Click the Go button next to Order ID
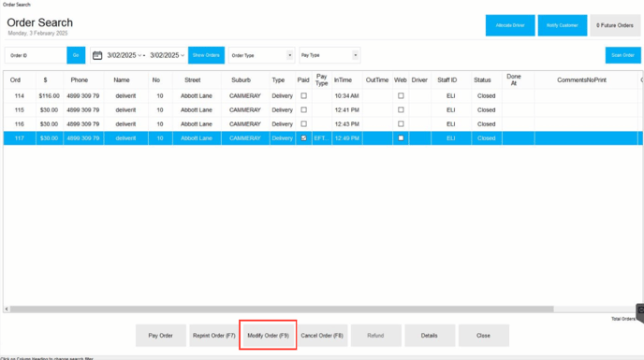Image resolution: width=644 pixels, height=360 pixels. [x=76, y=55]
